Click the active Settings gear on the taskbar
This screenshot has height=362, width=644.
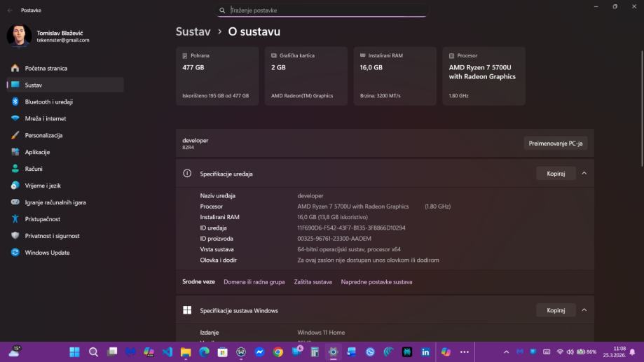point(333,352)
